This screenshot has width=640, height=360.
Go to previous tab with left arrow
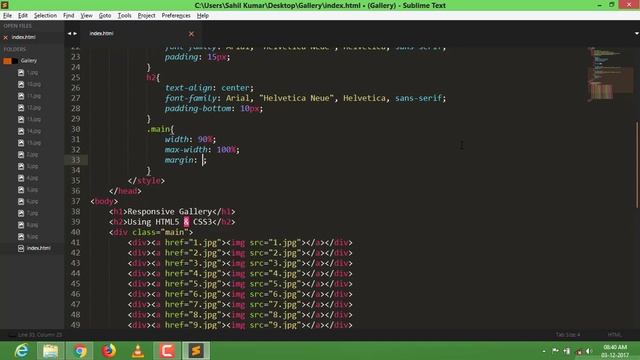tap(69, 33)
